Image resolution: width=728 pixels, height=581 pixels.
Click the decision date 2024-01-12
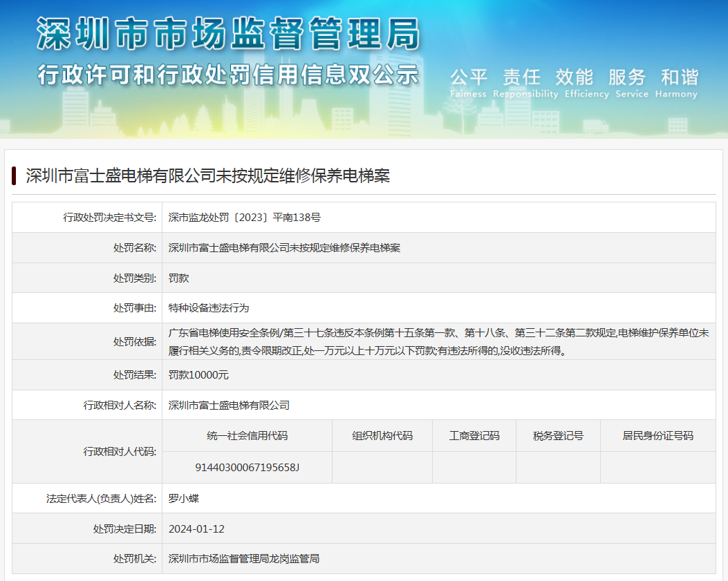[196, 529]
